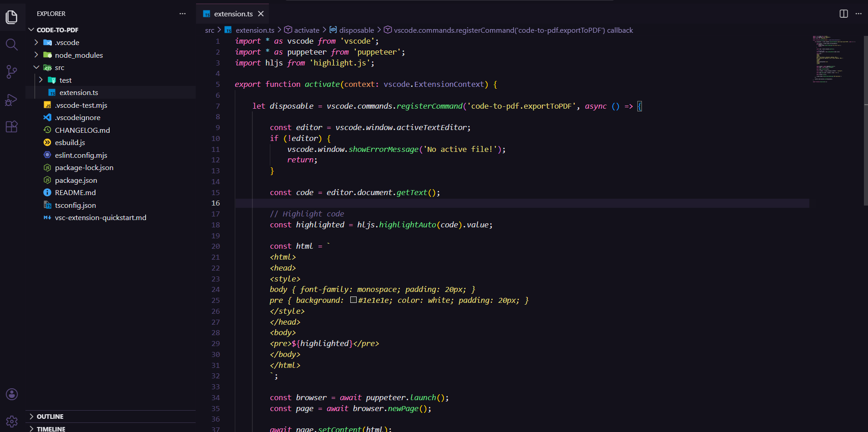The image size is (868, 432).
Task: Click the esbuild.js file icon
Action: point(47,142)
